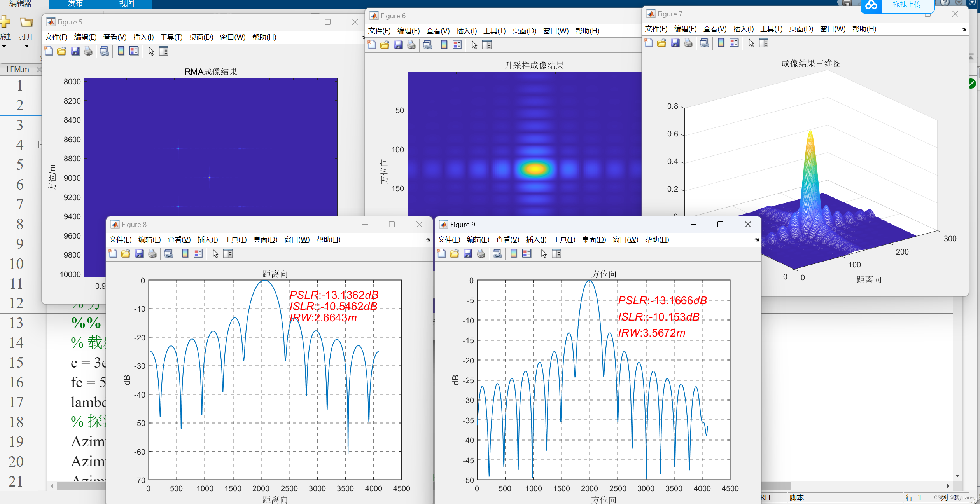
Task: Open 查看(V) menu in Figure 6
Action: pos(438,31)
